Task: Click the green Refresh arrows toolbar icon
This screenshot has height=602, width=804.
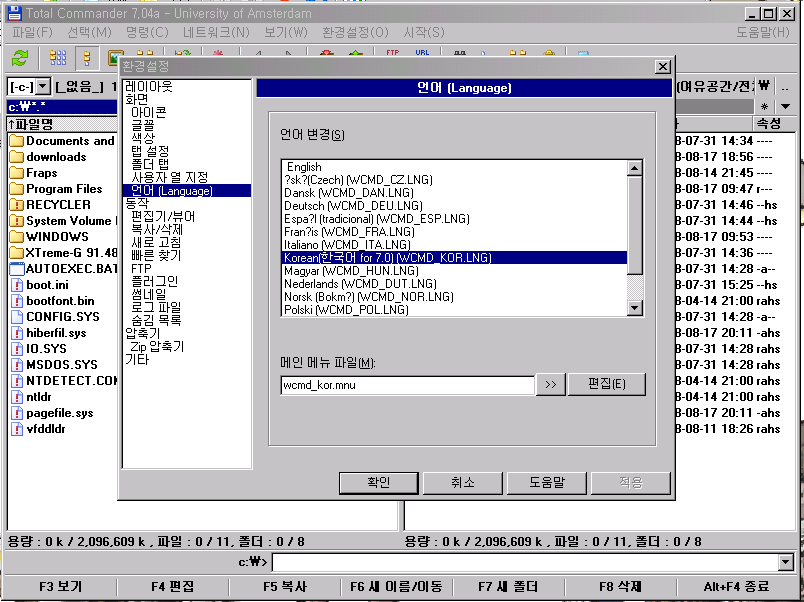Action: click(19, 57)
